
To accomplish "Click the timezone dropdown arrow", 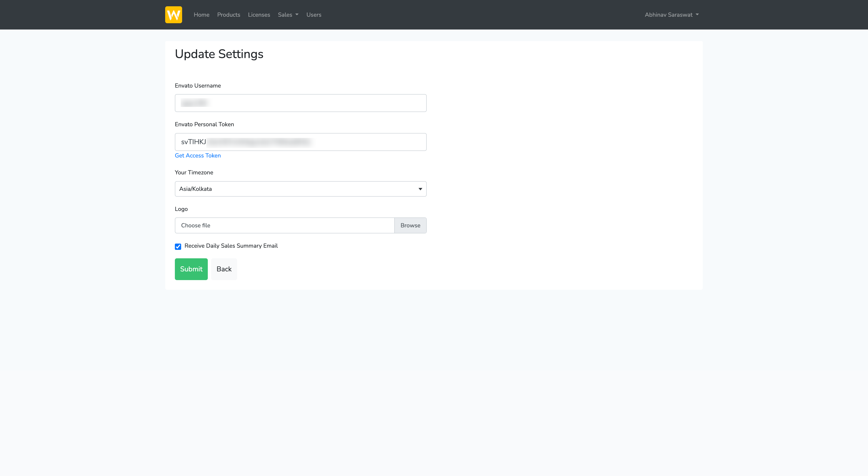I will click(420, 189).
